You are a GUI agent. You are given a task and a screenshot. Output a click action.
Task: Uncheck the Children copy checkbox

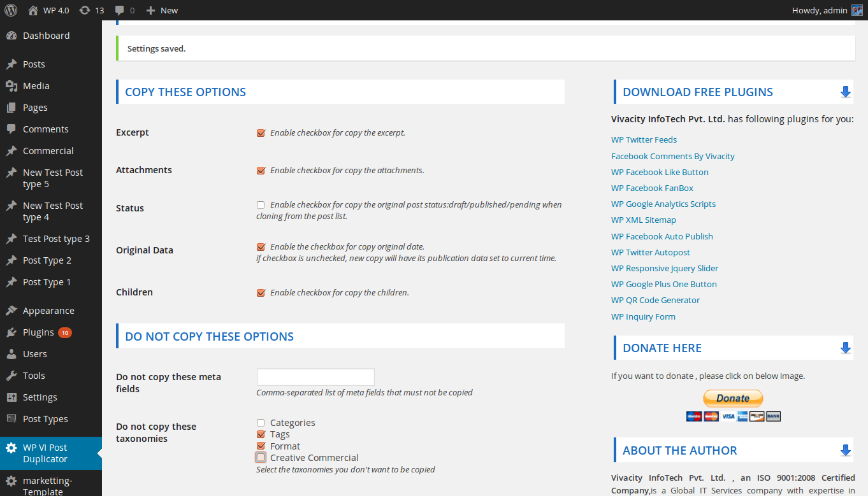[261, 293]
